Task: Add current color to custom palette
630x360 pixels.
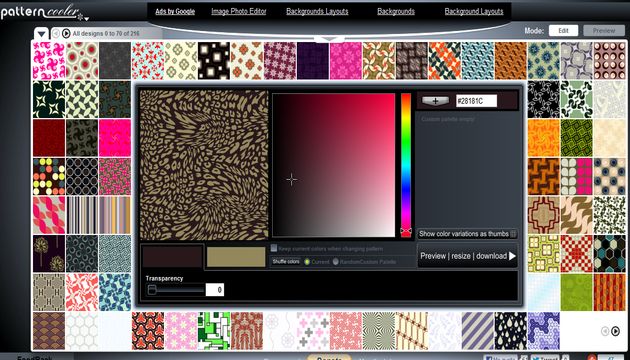Action: tap(436, 101)
